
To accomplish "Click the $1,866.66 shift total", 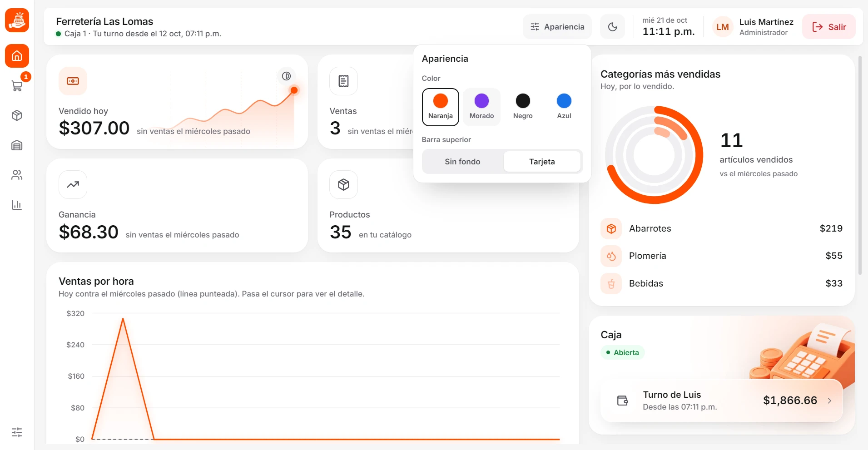I will tap(790, 401).
